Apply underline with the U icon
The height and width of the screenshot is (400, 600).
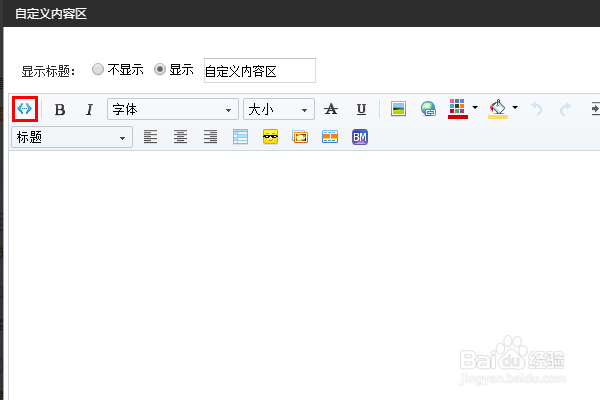pos(361,109)
